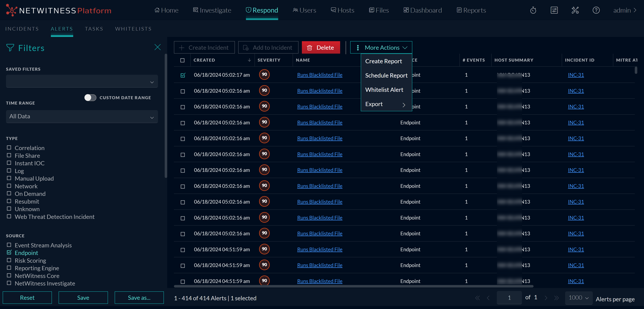
Task: Click the NetWitness Platform logo
Action: 58,10
